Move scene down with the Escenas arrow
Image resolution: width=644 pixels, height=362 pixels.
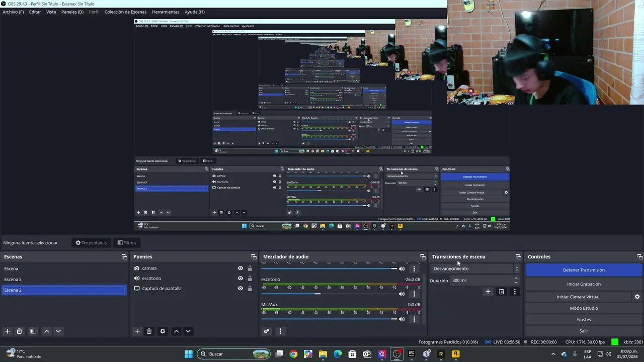point(58,331)
